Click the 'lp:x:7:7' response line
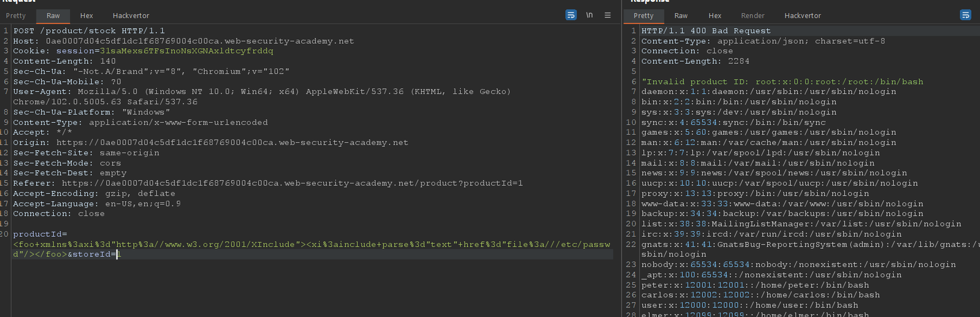This screenshot has width=980, height=317. [x=761, y=153]
